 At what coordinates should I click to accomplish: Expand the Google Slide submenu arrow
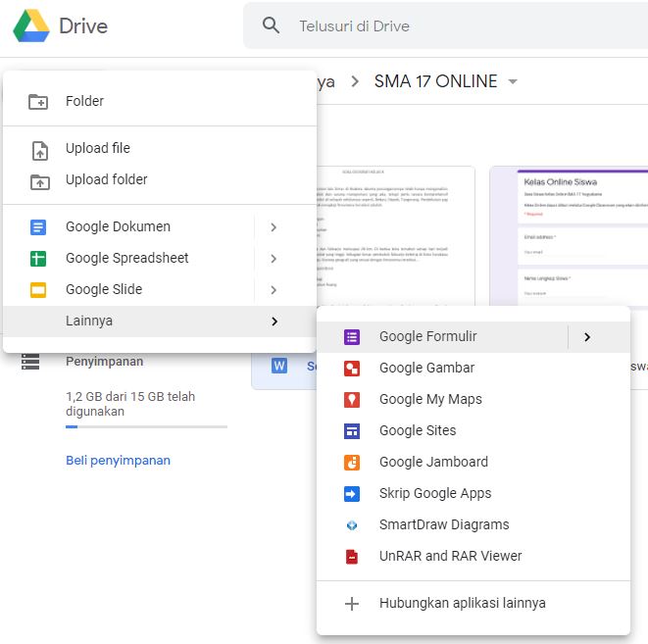point(274,290)
